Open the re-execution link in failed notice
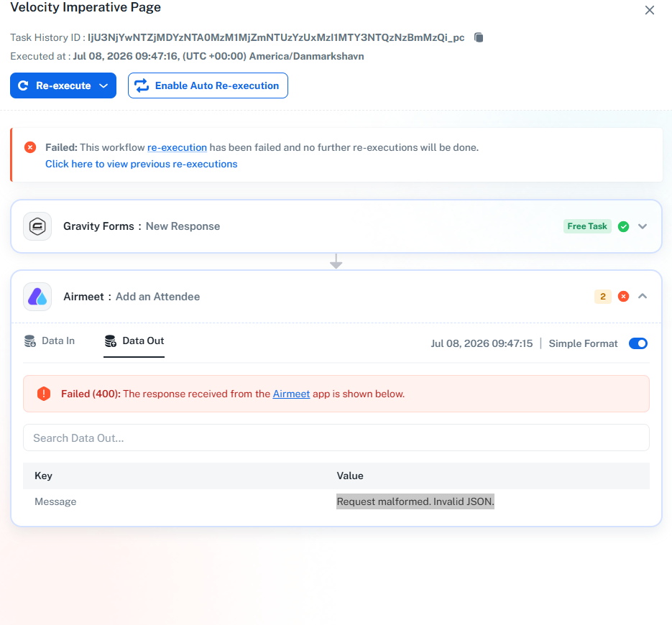The image size is (672, 625). (177, 147)
